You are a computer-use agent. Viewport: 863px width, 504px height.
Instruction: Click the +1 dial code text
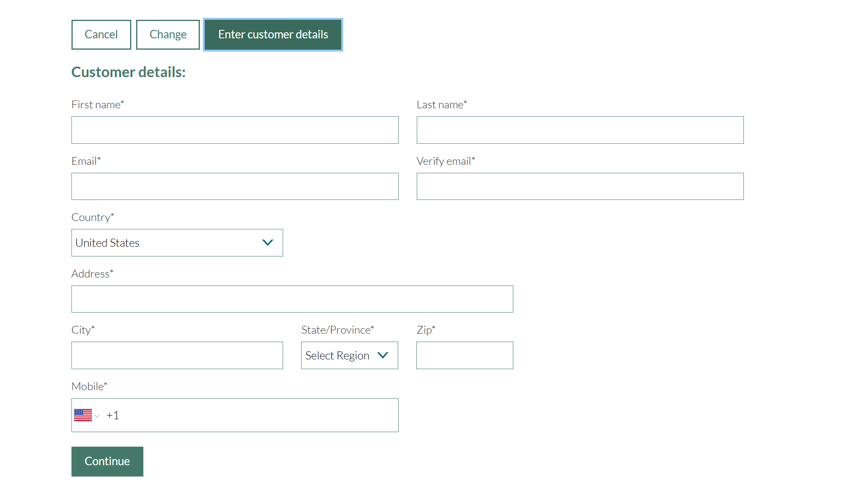pos(113,415)
